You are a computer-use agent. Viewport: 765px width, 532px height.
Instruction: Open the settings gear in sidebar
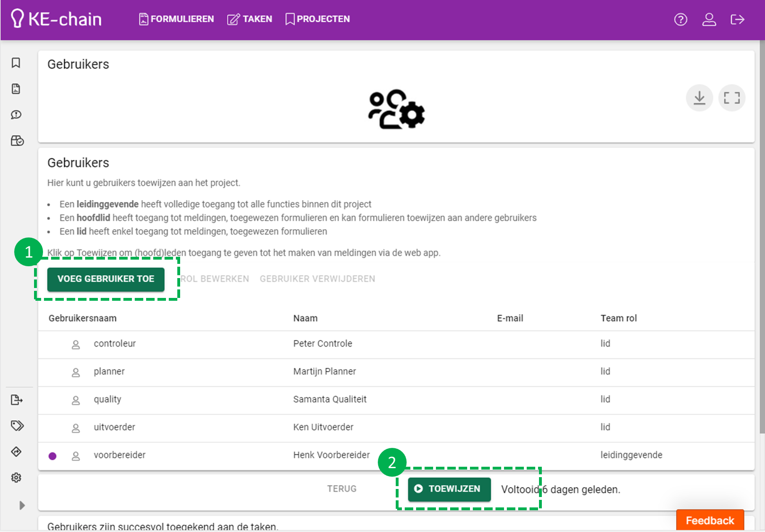16,478
